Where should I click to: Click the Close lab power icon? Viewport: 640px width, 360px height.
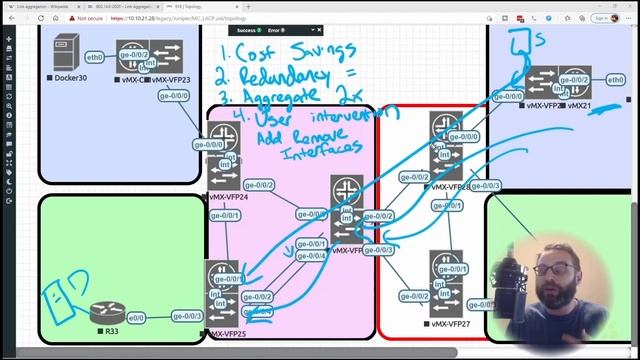pyautogui.click(x=9, y=191)
